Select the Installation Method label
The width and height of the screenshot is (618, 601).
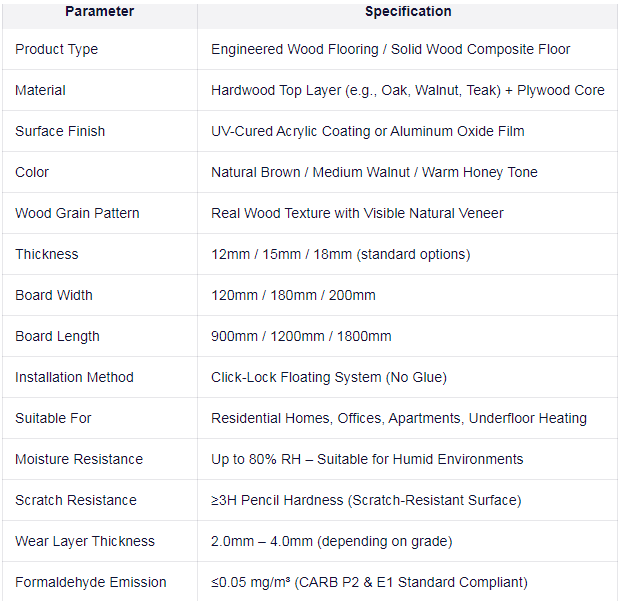[74, 377]
